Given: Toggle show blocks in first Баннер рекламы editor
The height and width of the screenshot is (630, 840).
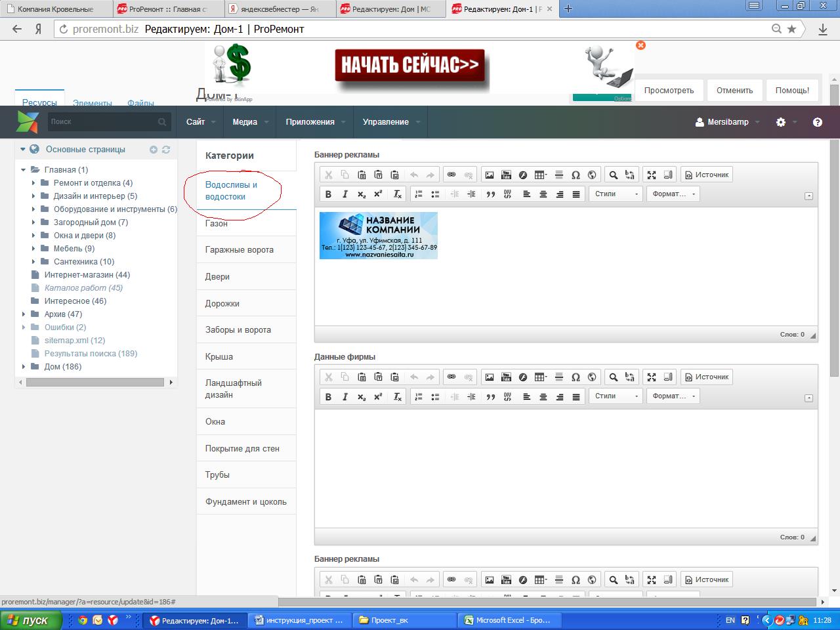Looking at the screenshot, I should click(668, 175).
